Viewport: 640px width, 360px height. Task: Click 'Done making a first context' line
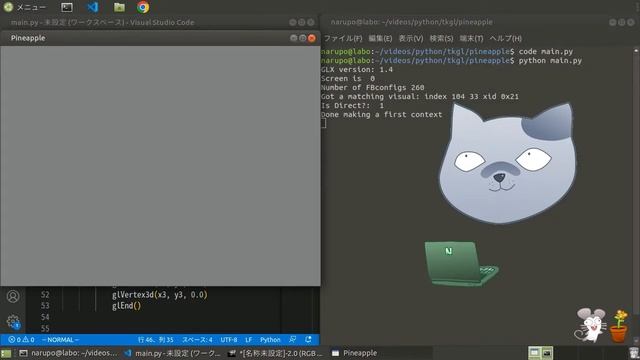tap(382, 115)
